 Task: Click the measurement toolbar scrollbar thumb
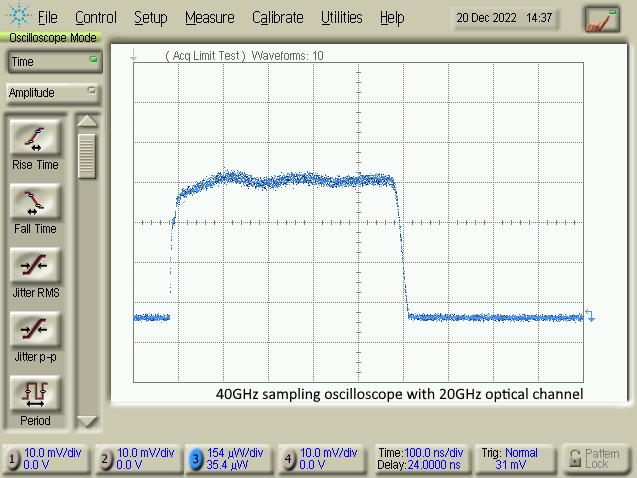87,155
